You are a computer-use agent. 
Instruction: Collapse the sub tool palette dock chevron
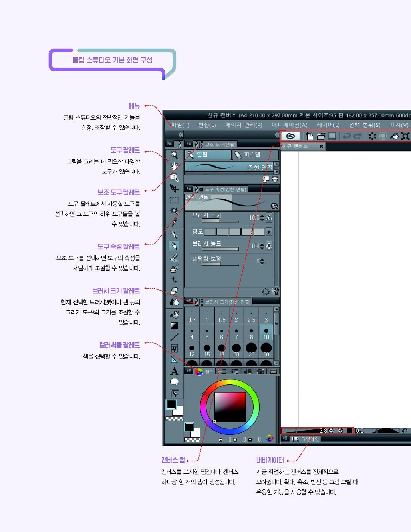point(277,135)
